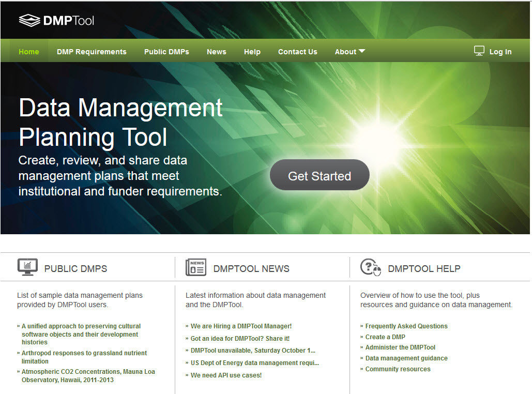Open 'Atmospheric CO2 Concentrations, Mauna Loa' plan

pyautogui.click(x=88, y=376)
